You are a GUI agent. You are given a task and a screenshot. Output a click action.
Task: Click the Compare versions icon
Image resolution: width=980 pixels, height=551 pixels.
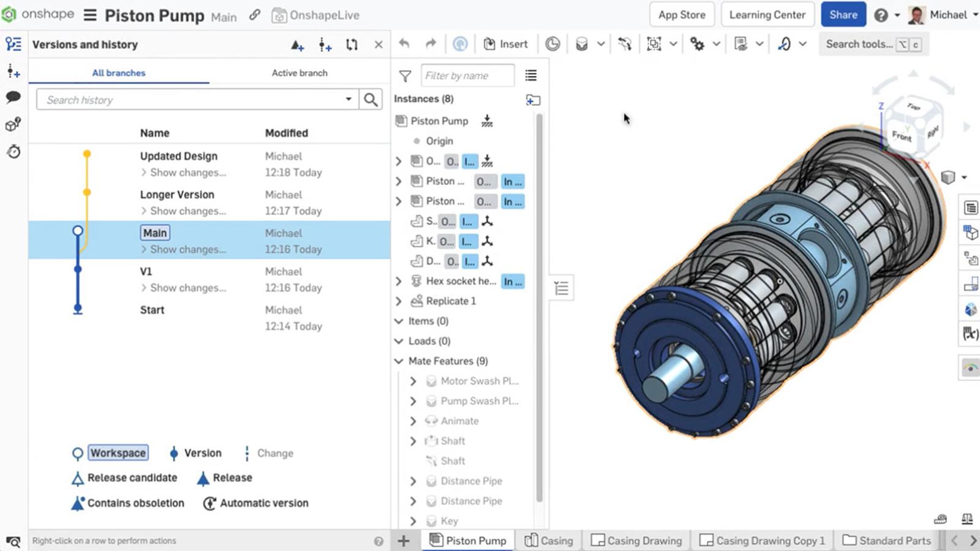(352, 45)
